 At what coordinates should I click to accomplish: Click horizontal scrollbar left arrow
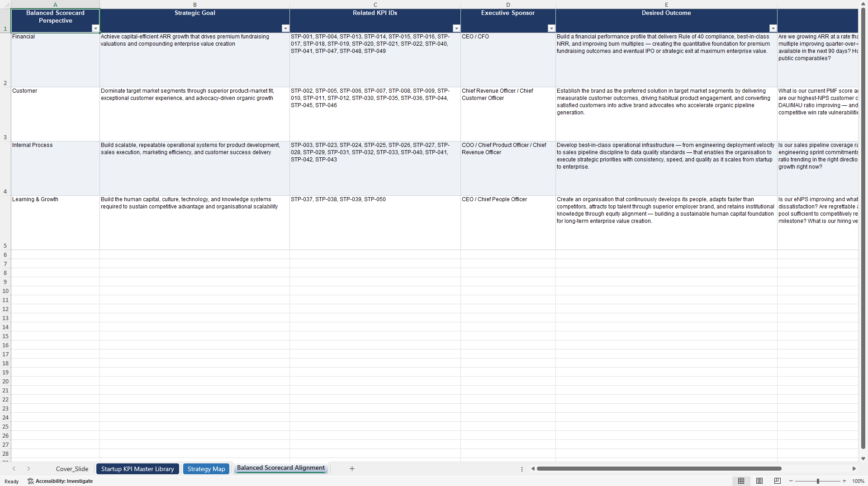pos(533,469)
